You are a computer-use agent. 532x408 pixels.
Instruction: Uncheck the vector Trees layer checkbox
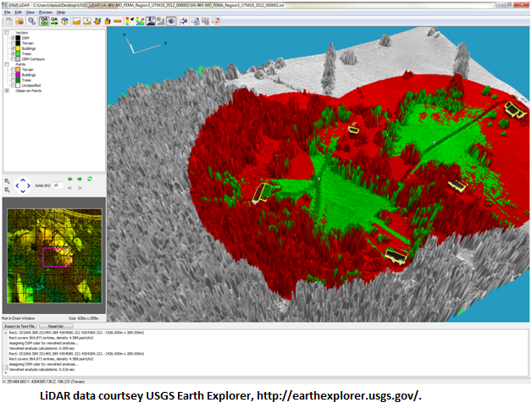tap(13, 53)
